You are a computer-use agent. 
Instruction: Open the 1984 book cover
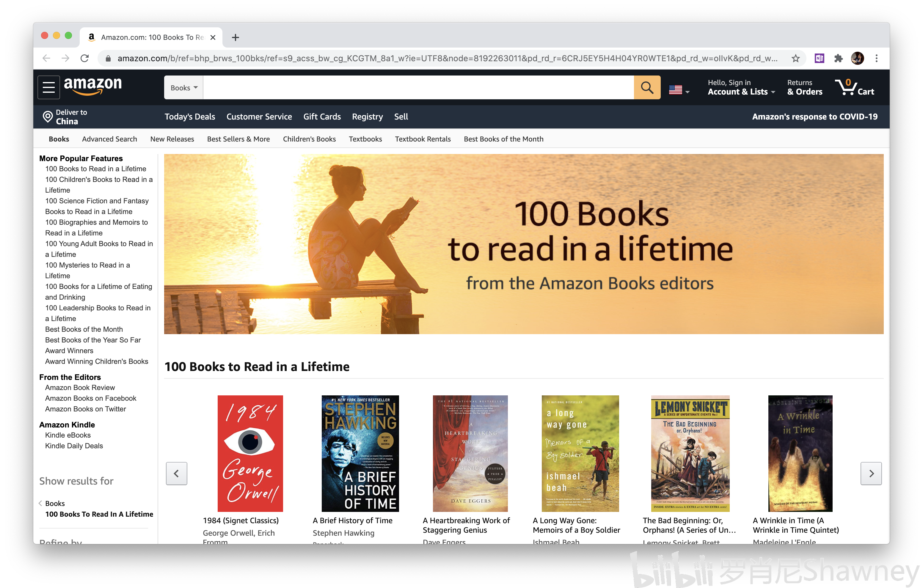pyautogui.click(x=250, y=453)
